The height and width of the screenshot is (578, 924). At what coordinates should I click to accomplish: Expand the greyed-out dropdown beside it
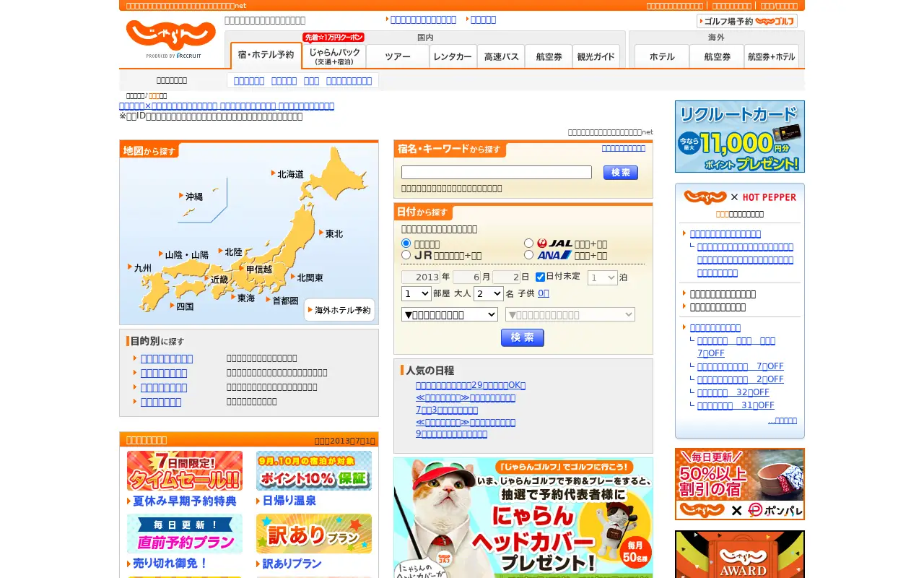pos(570,314)
